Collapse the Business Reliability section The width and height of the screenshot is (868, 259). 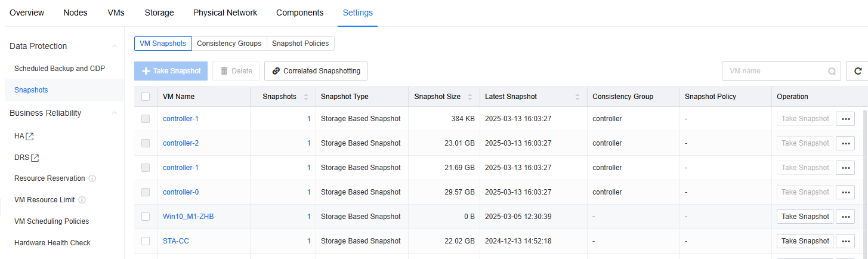click(115, 113)
